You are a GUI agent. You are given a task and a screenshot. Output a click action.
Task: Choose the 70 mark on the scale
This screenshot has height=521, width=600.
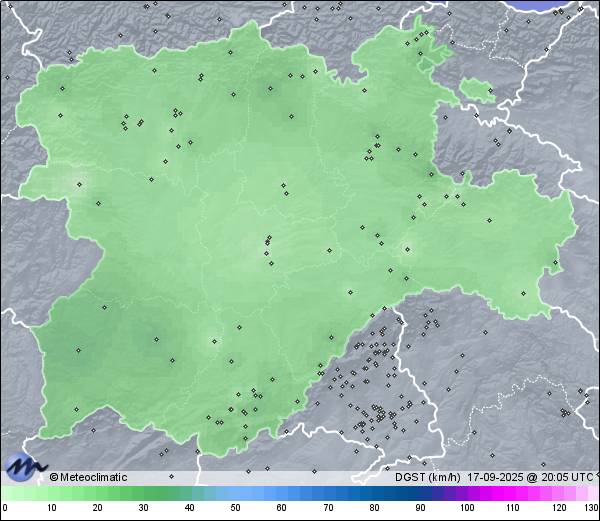[x=328, y=508]
